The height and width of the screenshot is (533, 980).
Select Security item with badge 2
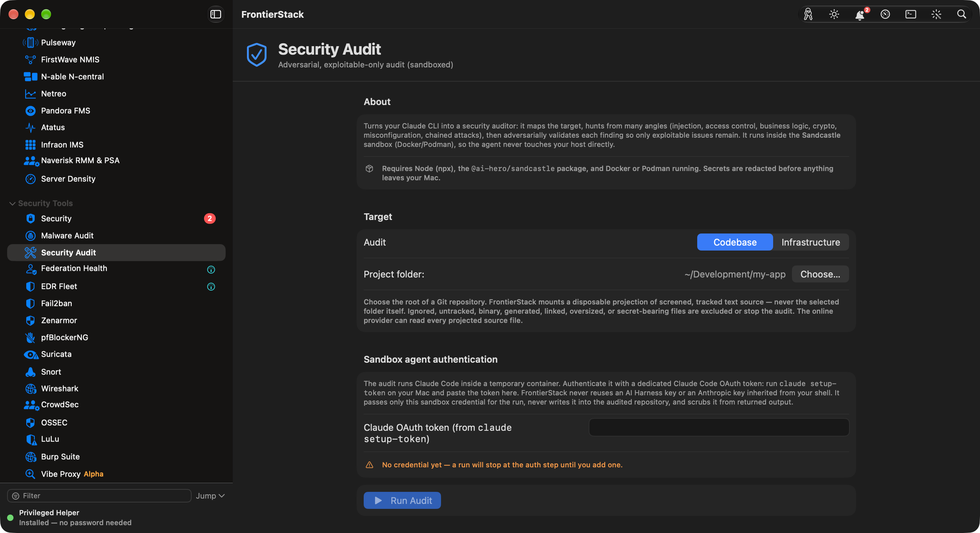116,218
